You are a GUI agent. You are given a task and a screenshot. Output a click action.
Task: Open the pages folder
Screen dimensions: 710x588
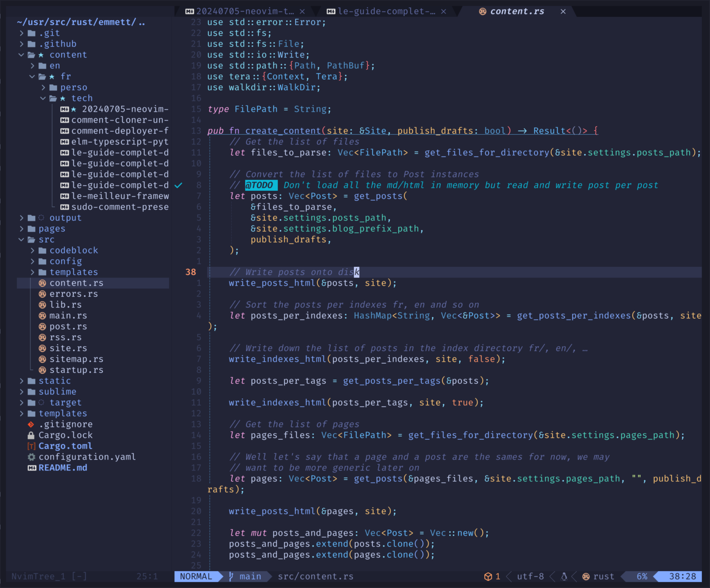coord(52,229)
